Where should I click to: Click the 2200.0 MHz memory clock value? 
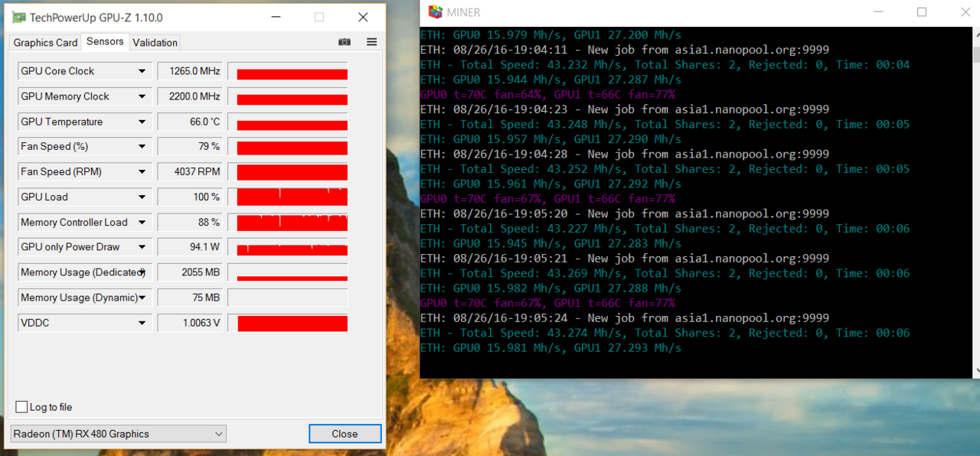(x=190, y=96)
